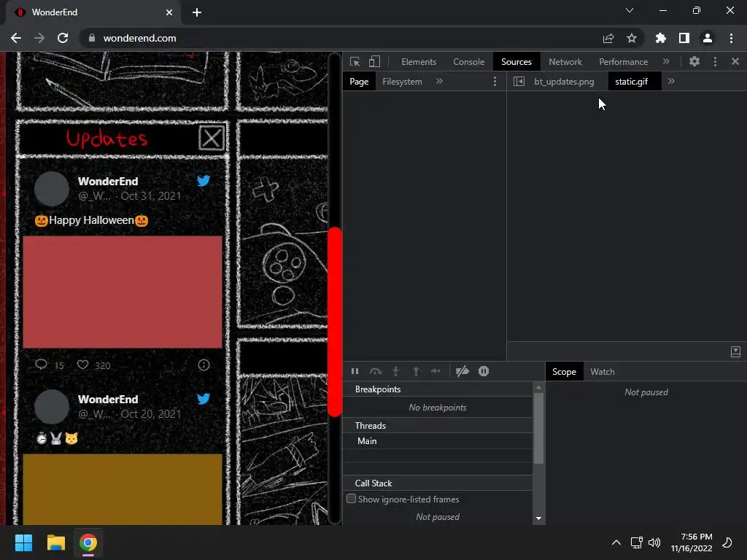Screen dimensions: 747x560
Task: Enable Show ignore-listed frames checkbox
Action: tap(351, 499)
